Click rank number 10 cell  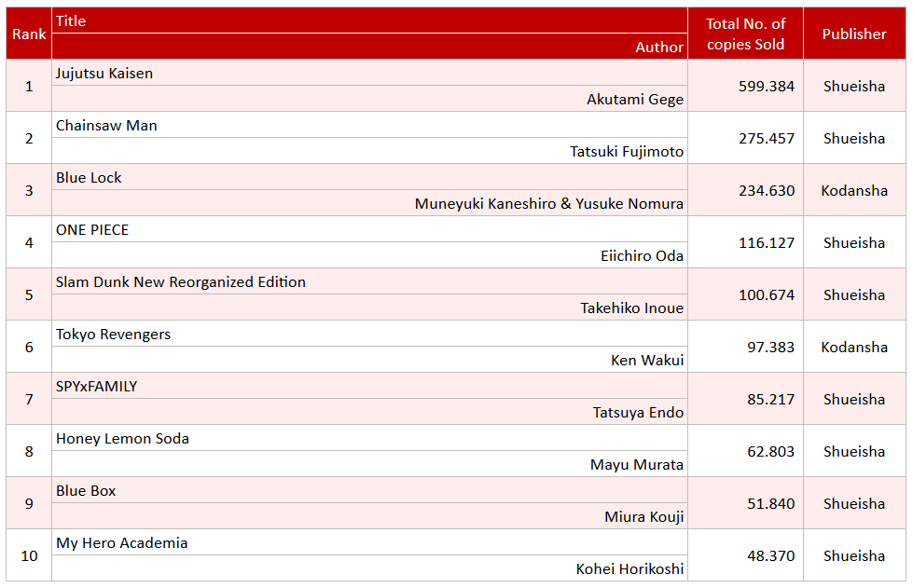pyautogui.click(x=29, y=556)
